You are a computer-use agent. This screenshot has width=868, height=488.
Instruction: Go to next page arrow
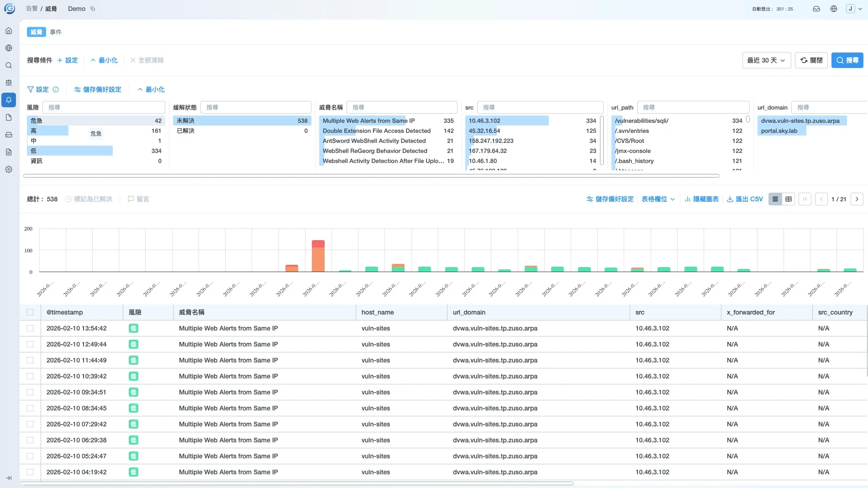pos(857,199)
